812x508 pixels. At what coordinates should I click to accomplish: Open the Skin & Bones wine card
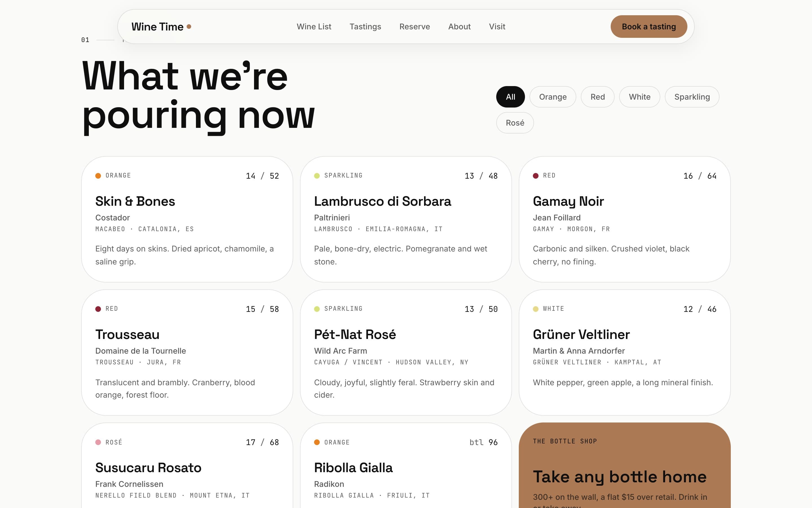187,219
